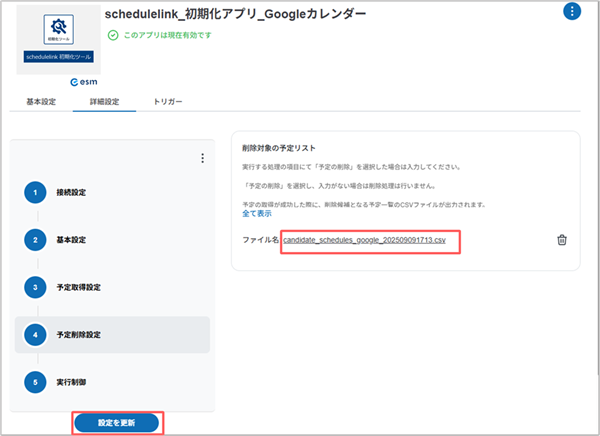Open the 実行制御 step
600x436 pixels.
pyautogui.click(x=70, y=383)
